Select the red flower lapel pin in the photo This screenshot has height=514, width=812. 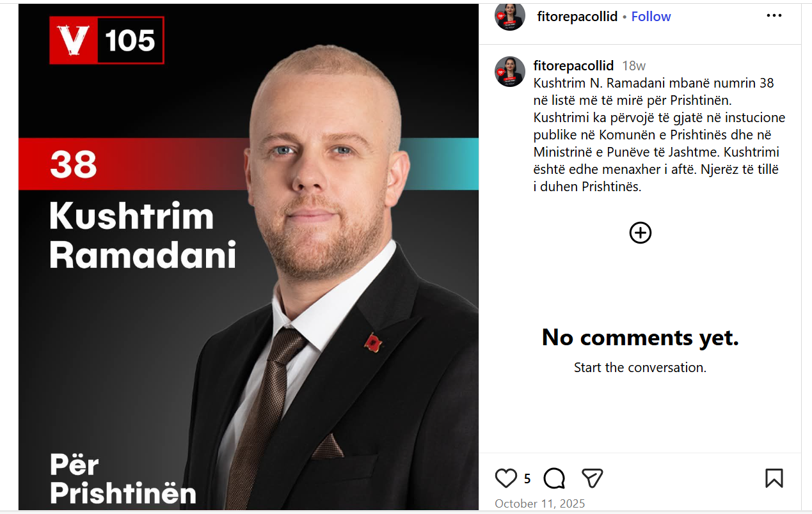[x=372, y=343]
